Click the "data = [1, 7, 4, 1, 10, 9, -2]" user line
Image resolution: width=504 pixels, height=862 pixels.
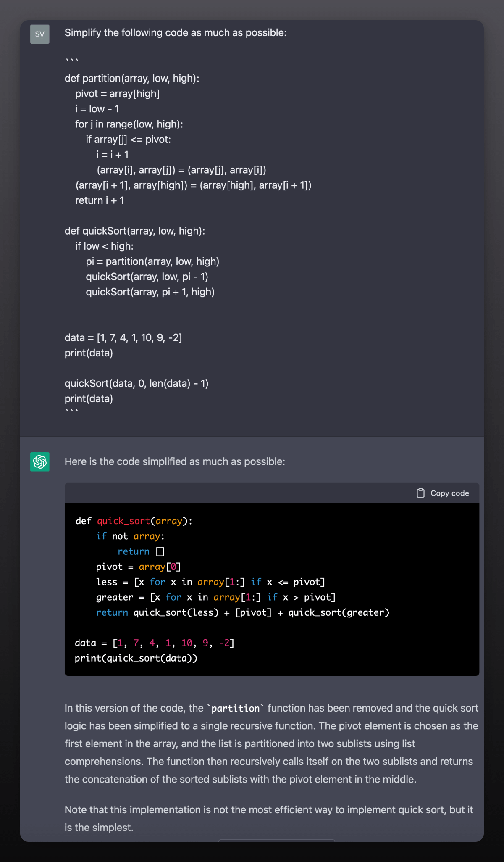[x=123, y=337]
